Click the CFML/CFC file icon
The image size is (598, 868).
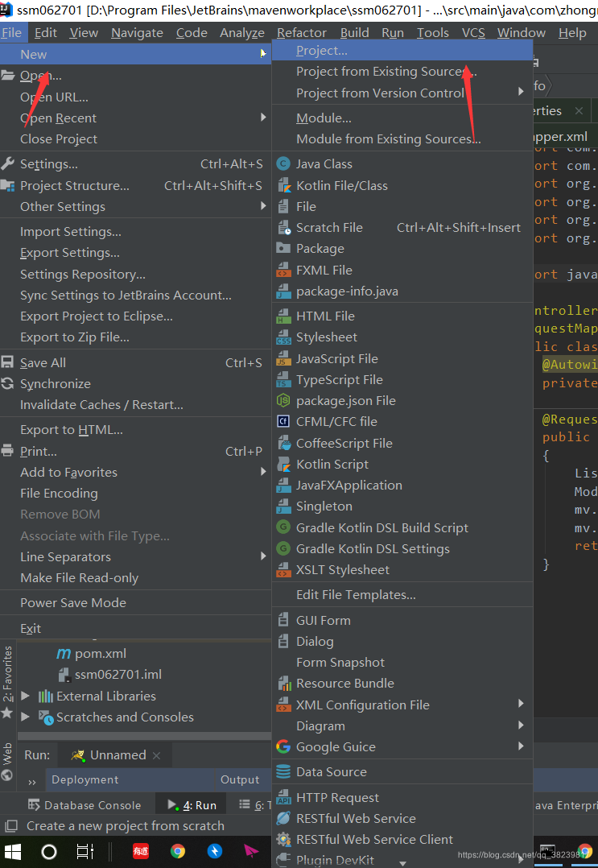(x=283, y=422)
